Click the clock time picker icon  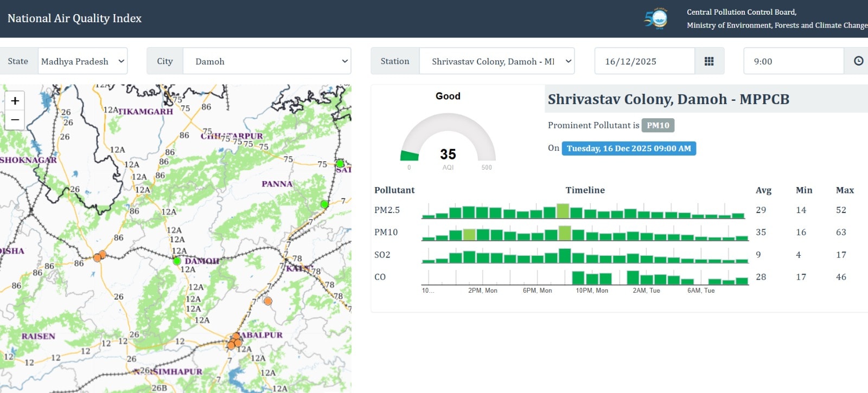tap(858, 61)
